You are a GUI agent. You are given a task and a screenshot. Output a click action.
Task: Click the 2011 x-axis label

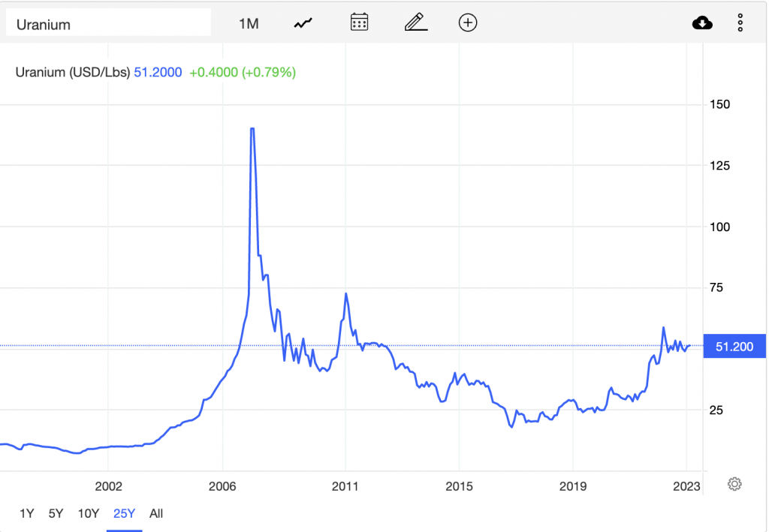pyautogui.click(x=345, y=486)
